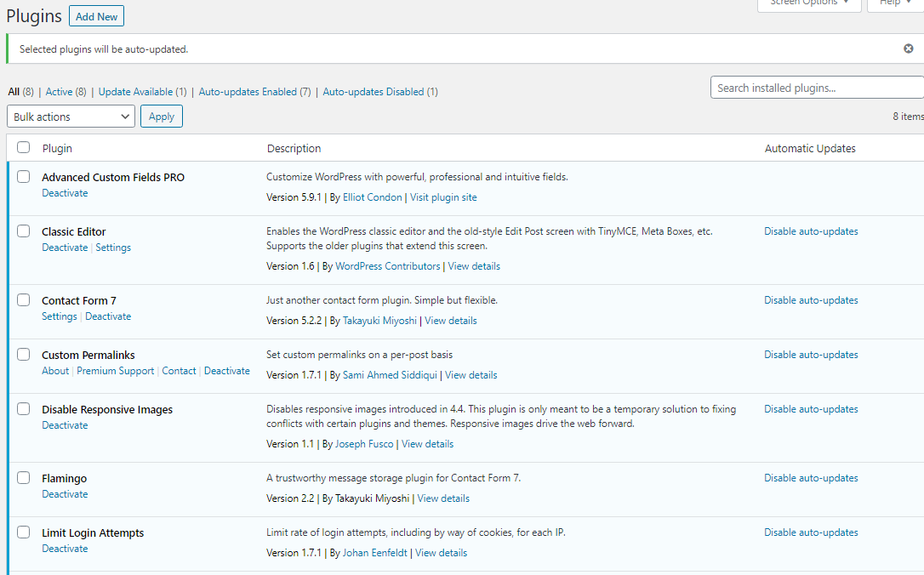Open Contact Form 7 Settings

(x=60, y=316)
